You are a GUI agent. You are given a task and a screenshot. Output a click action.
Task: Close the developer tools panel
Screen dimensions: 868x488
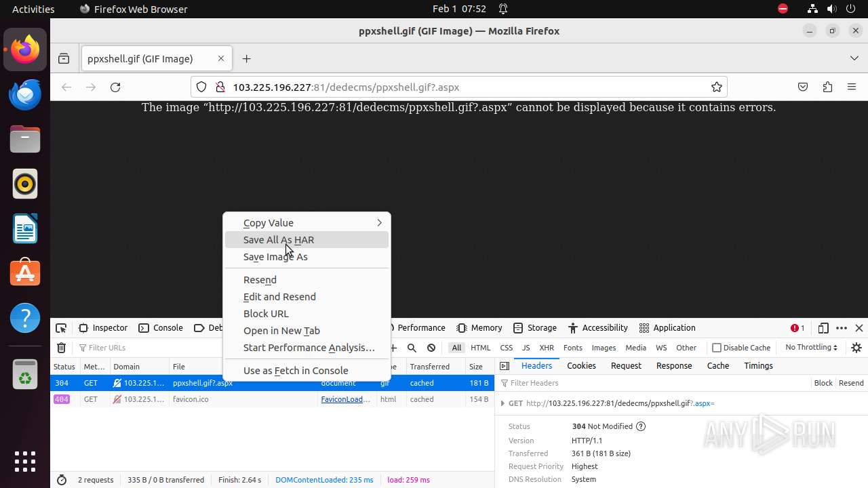pyautogui.click(x=859, y=328)
